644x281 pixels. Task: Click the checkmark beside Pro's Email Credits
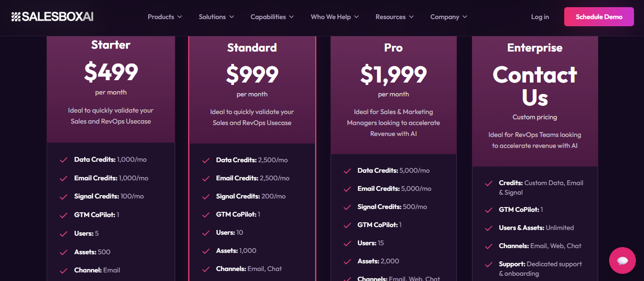[x=347, y=188]
